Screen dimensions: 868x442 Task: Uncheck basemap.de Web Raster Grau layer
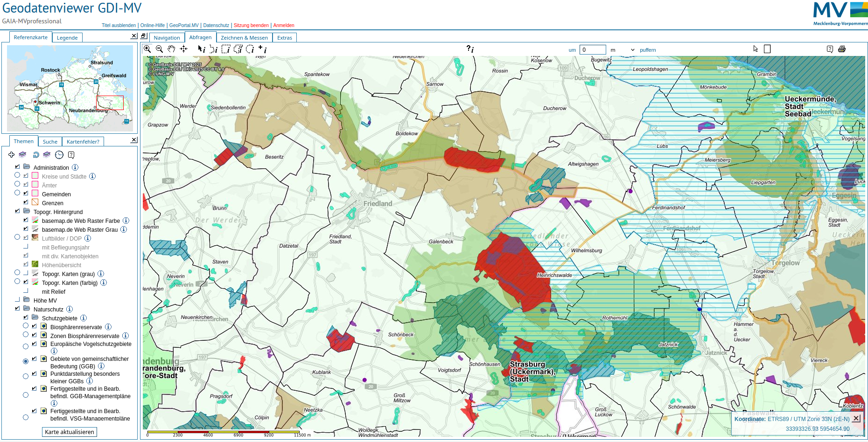click(26, 229)
